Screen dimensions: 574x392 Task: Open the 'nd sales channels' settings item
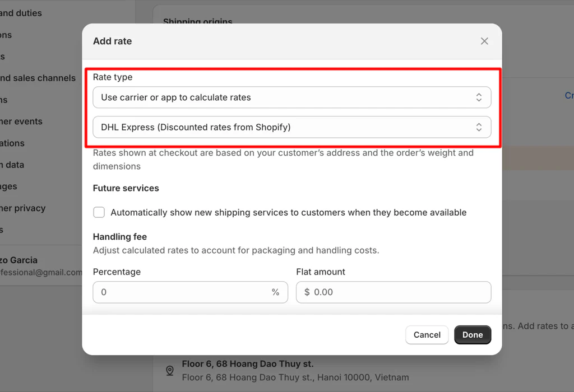point(38,78)
